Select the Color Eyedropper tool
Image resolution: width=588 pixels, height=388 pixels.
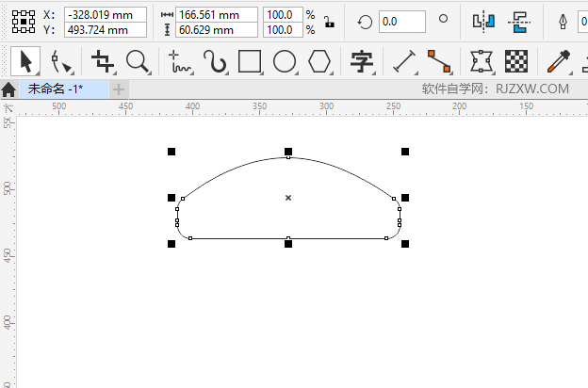point(559,61)
